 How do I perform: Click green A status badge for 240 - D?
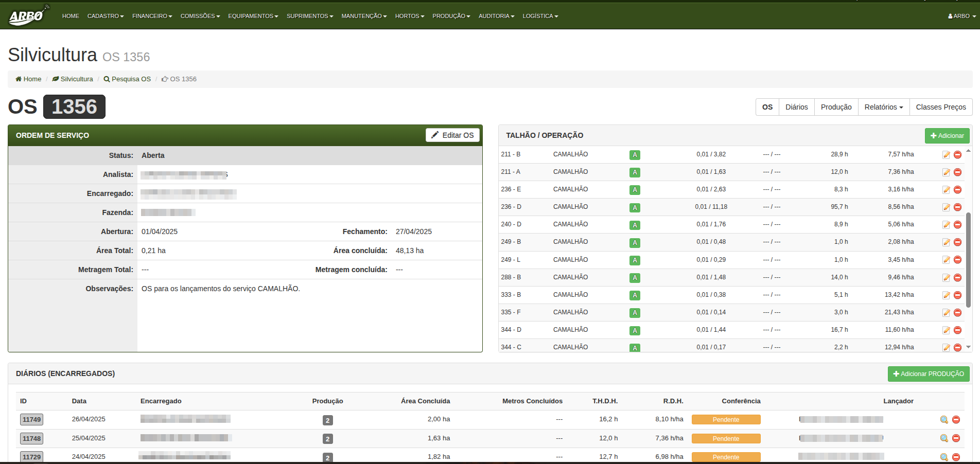[635, 225]
